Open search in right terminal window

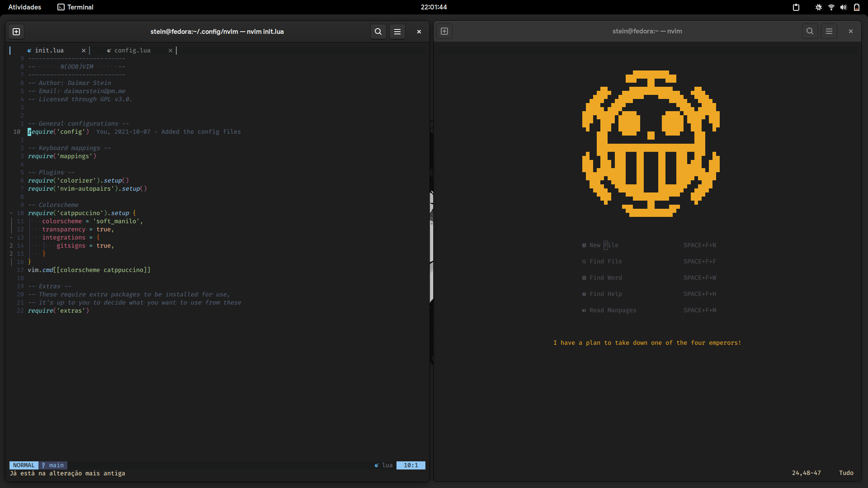(x=810, y=31)
